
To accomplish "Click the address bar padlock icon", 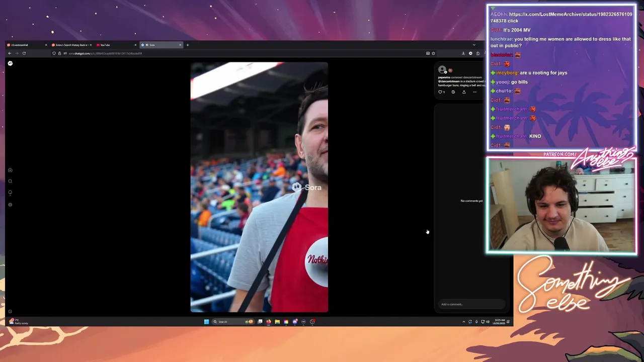I will pyautogui.click(x=59, y=53).
